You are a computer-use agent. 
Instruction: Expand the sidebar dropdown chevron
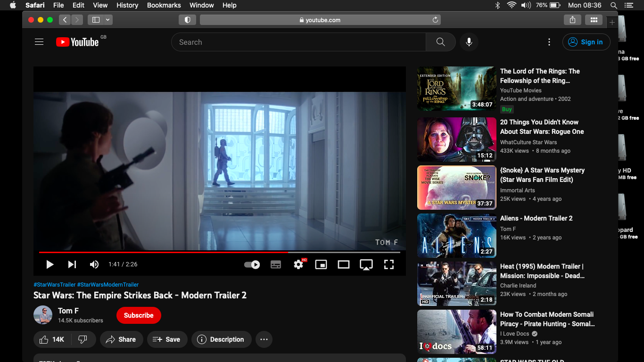108,20
